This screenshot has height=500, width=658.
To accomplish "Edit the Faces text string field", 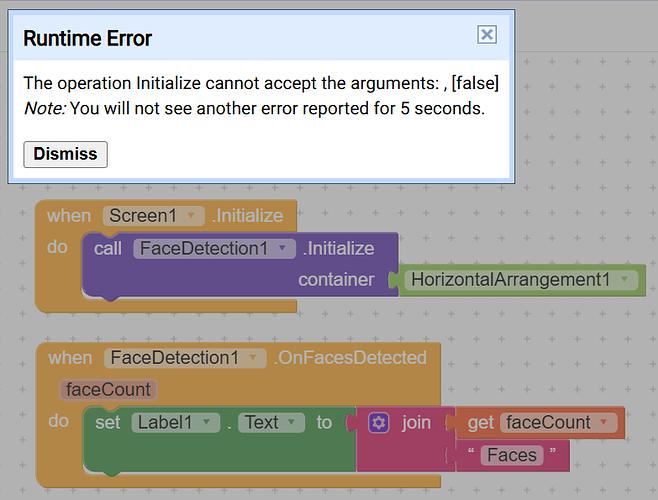I will pos(512,455).
